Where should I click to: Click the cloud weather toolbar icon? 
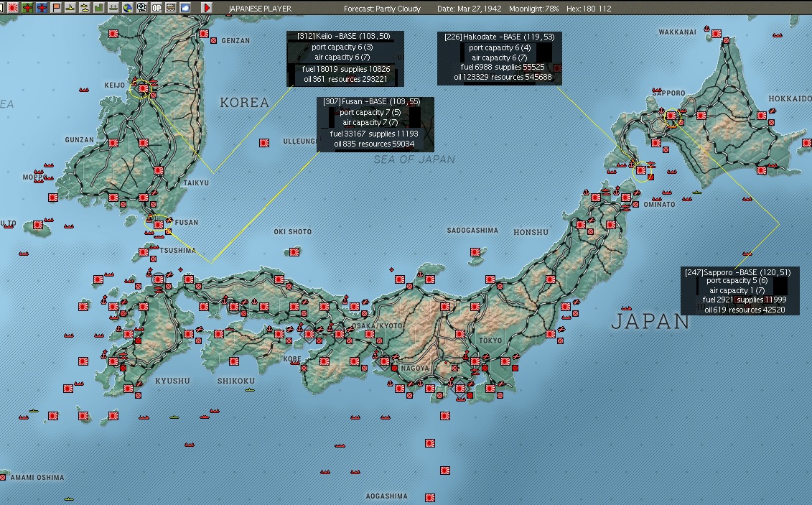(185, 8)
